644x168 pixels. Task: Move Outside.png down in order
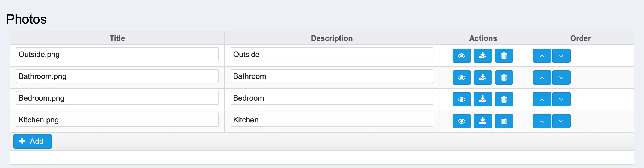coord(561,56)
